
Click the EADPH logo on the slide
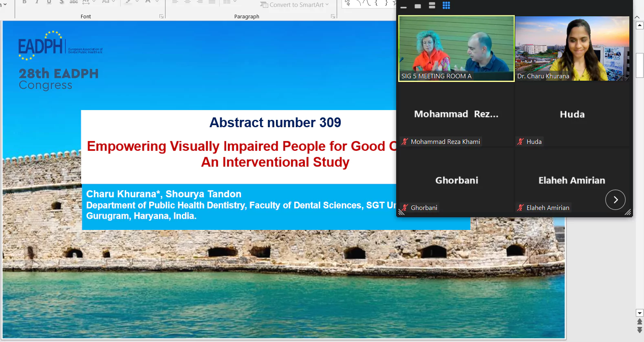point(41,46)
